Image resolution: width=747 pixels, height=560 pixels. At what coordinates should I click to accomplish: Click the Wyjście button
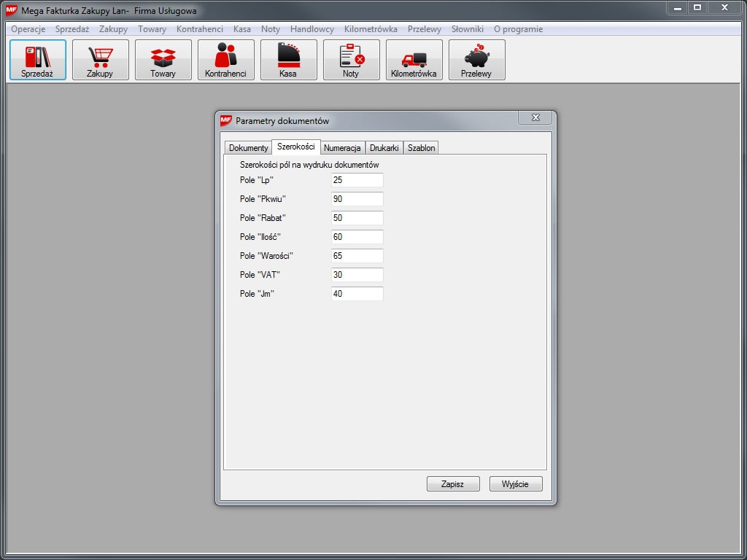coord(516,484)
